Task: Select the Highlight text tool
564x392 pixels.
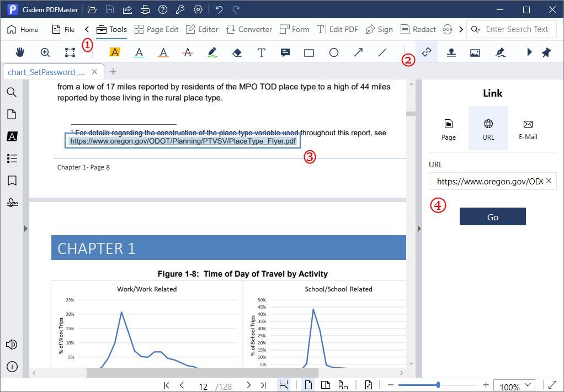Action: pos(115,52)
